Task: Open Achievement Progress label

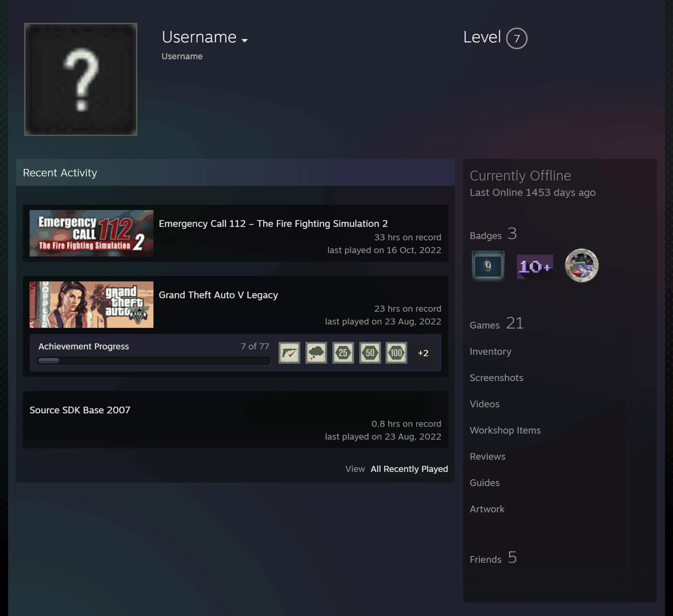Action: pos(84,346)
